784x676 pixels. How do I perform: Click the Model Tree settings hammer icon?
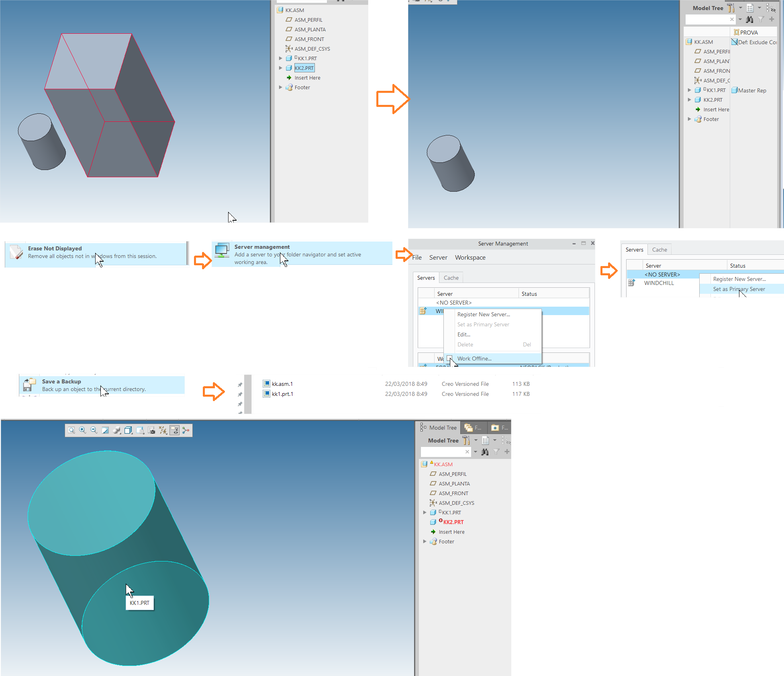[467, 440]
